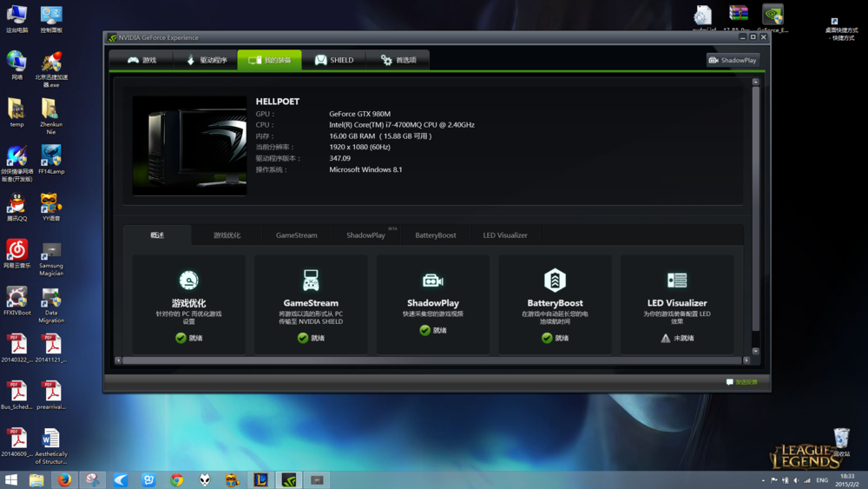The image size is (868, 489).
Task: Click the vertical scrollbar up arrow
Action: tap(756, 82)
